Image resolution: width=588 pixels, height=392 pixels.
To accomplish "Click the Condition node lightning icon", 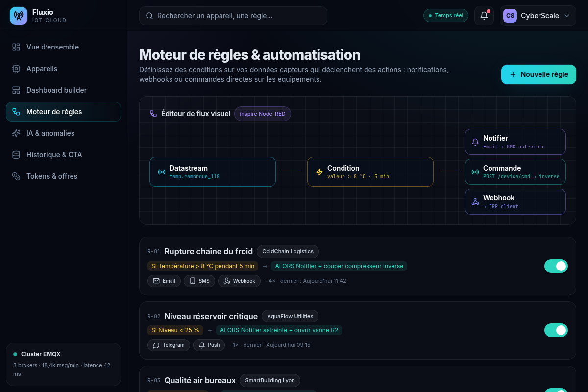I will point(319,172).
